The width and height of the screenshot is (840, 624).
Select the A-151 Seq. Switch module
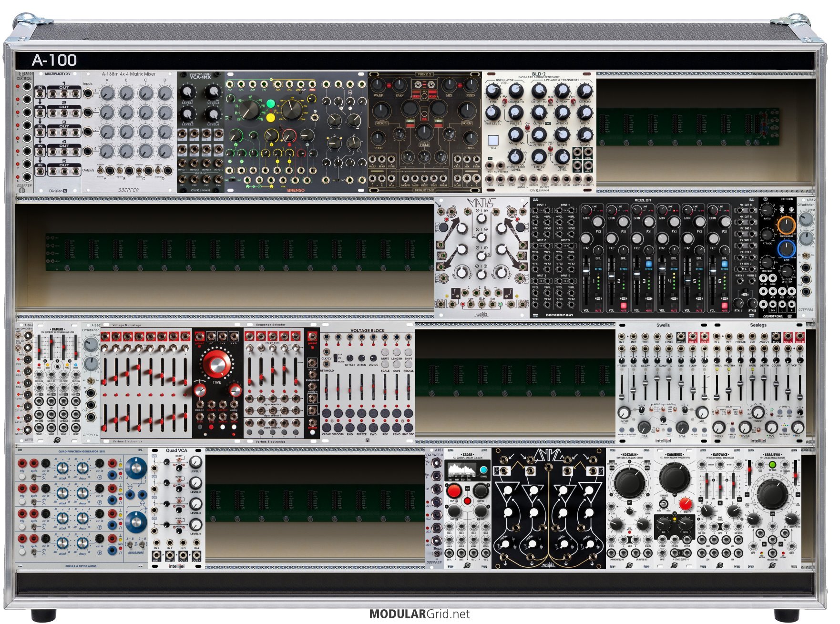tap(434, 508)
